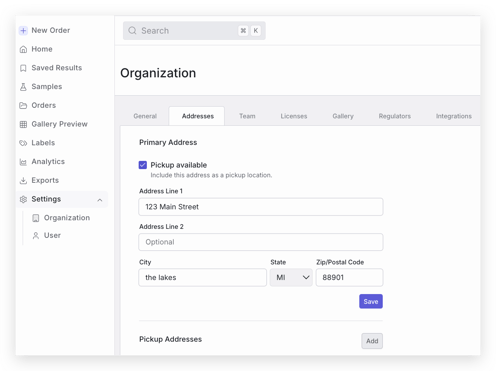The width and height of the screenshot is (496, 371).
Task: Open Gallery Preview
Action: tap(59, 124)
